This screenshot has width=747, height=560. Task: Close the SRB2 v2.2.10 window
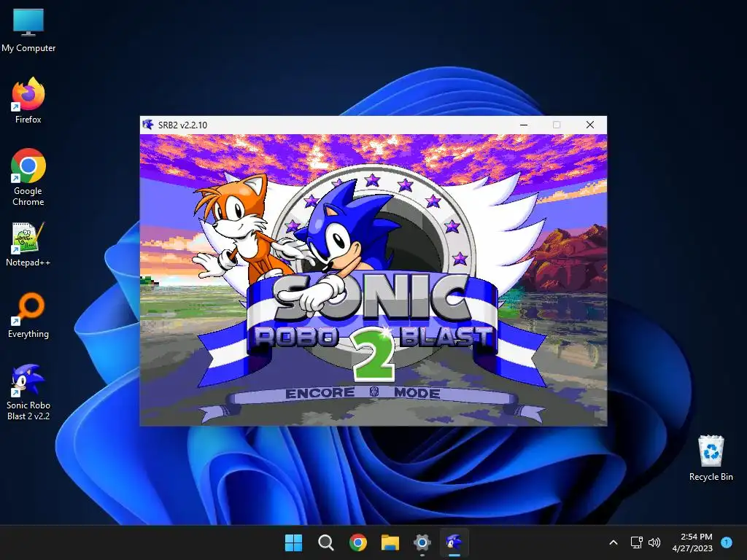(x=589, y=125)
